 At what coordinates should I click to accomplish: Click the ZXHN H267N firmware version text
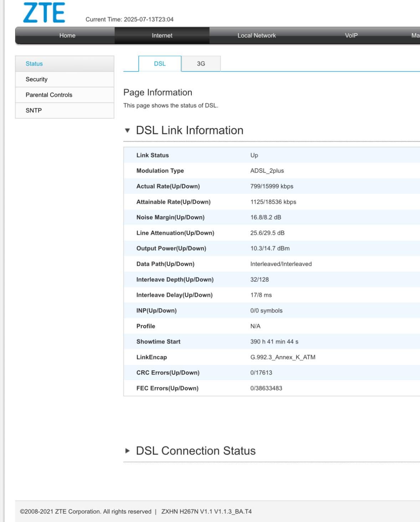coord(206,512)
